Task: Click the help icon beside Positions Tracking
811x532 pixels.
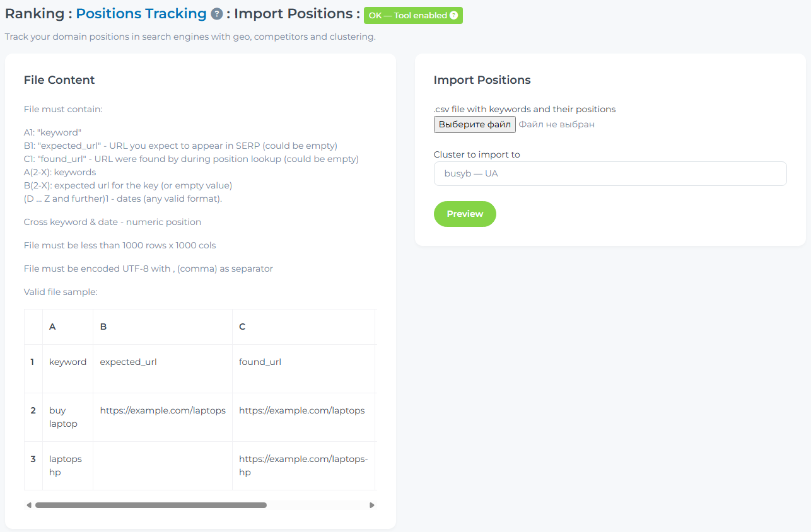Action: 217,14
